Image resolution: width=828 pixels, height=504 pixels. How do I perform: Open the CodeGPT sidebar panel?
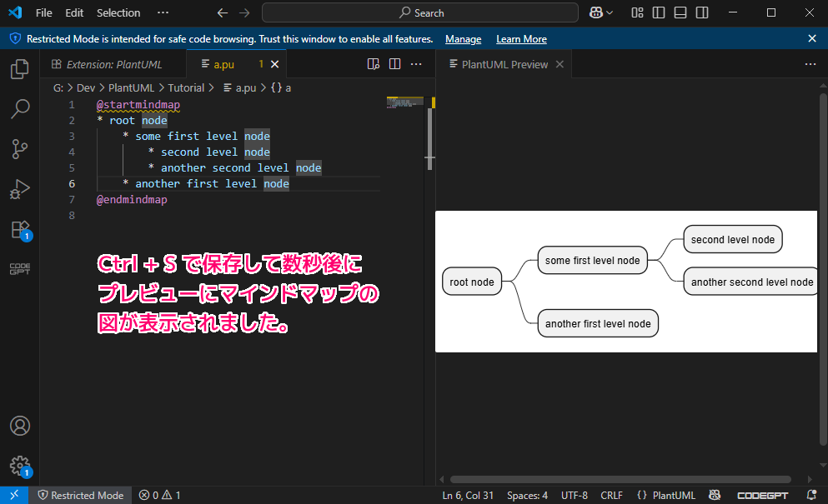pos(20,269)
